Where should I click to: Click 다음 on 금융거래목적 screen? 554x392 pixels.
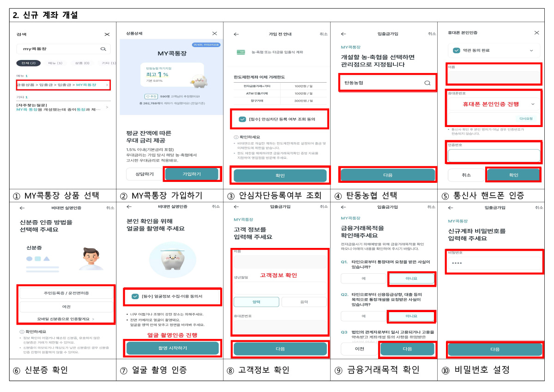pos(407,349)
